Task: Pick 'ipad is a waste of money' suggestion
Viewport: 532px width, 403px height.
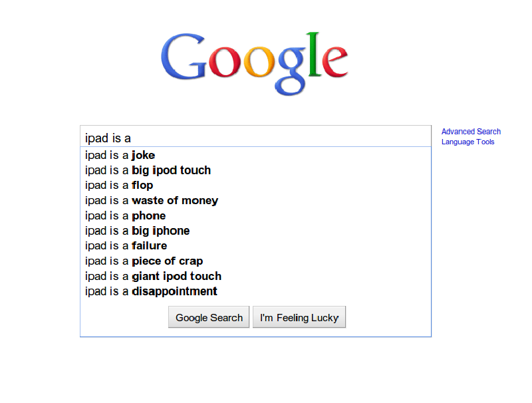Action: [x=151, y=200]
